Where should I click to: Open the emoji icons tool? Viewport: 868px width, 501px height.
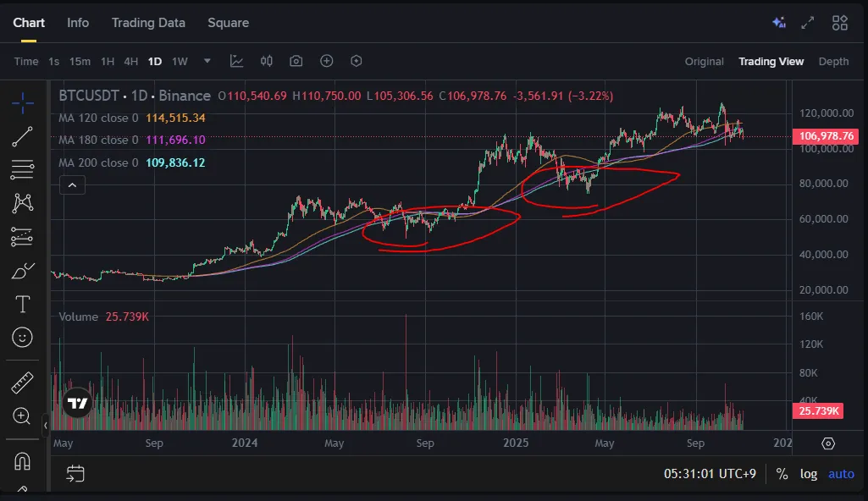(x=23, y=337)
